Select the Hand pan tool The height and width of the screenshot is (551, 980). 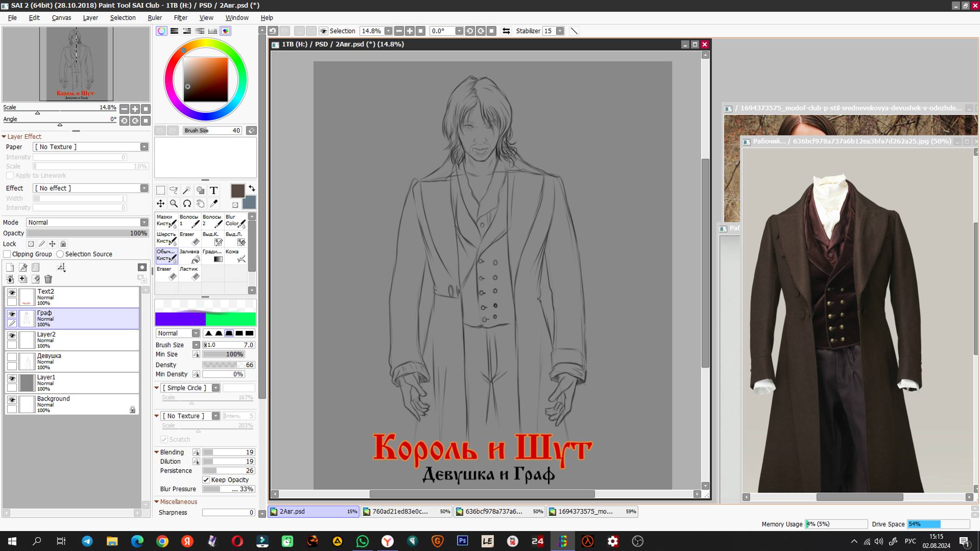coord(200,203)
